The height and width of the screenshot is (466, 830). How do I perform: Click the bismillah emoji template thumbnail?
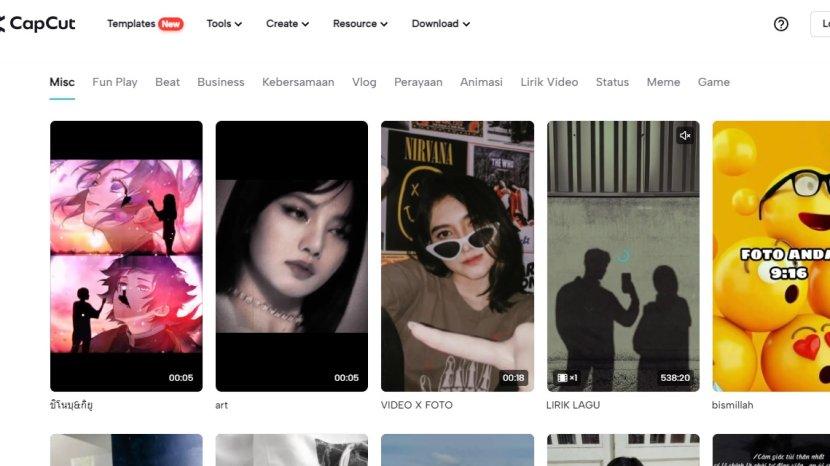(771, 255)
